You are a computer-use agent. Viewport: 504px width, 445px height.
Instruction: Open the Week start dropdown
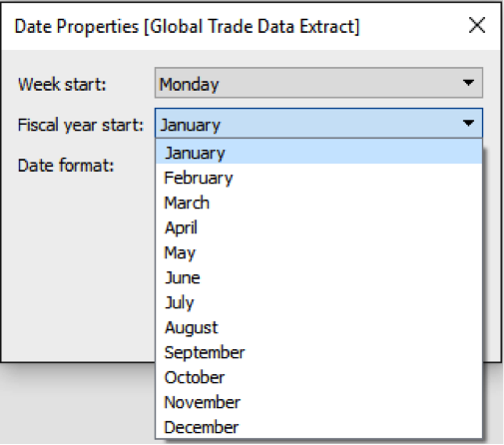pos(318,83)
